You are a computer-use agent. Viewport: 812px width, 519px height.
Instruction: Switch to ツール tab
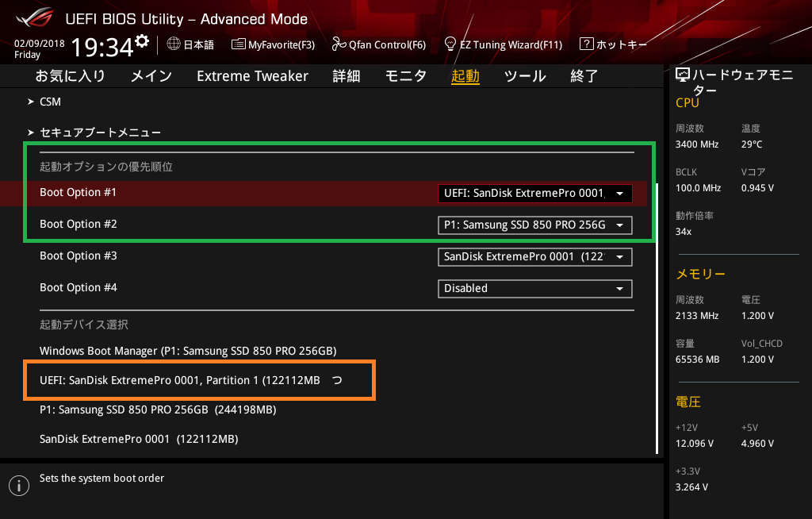click(525, 75)
